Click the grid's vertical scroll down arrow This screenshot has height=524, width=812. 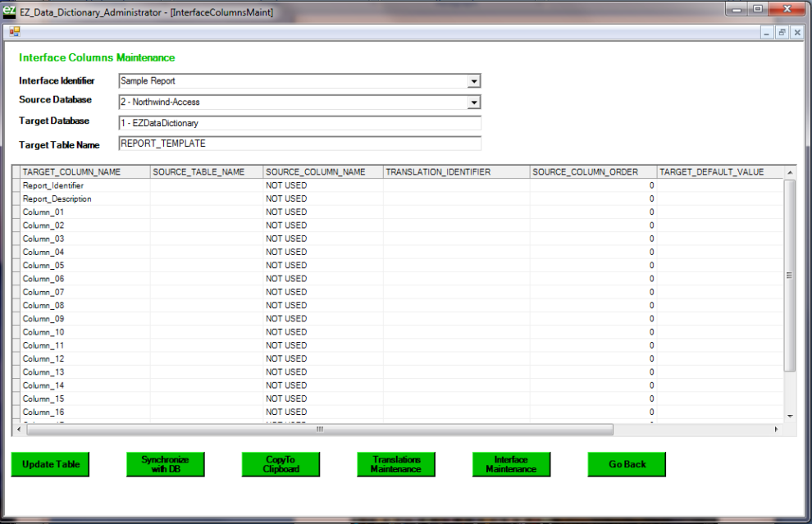(790, 416)
